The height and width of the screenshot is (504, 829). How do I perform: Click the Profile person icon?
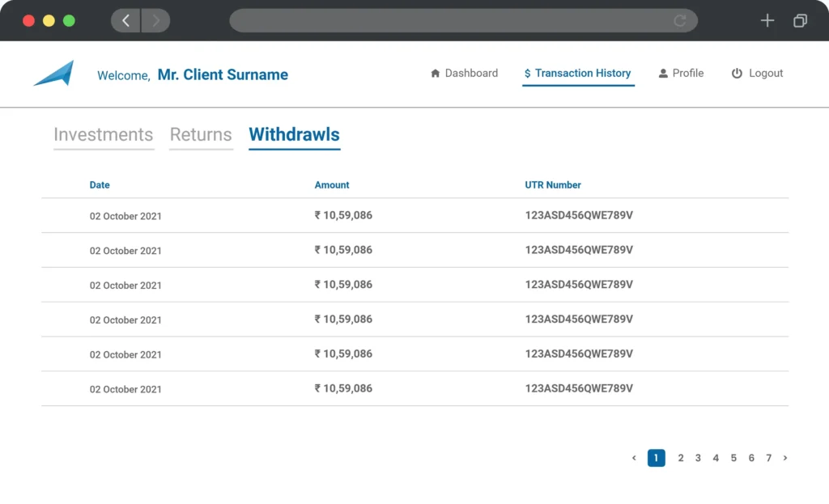point(663,74)
